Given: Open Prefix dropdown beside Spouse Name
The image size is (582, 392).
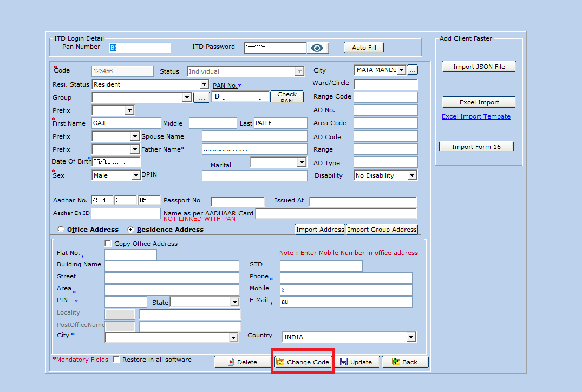Looking at the screenshot, I should [135, 136].
